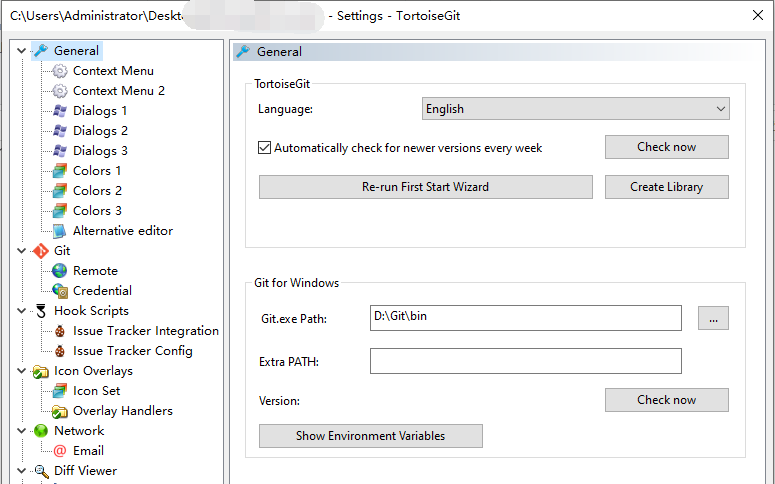Viewport: 775px width, 484px height.
Task: Open the Colors 2 settings page
Action: point(97,191)
